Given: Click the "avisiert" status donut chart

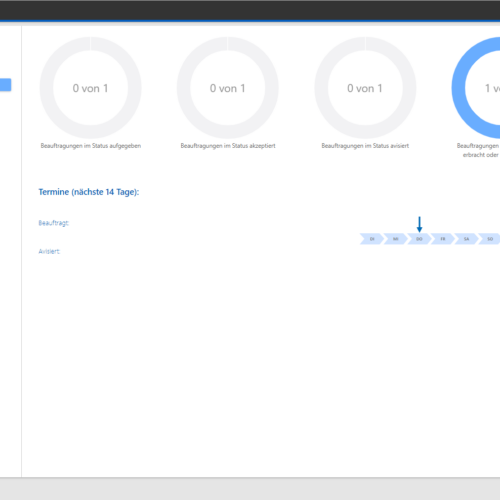Looking at the screenshot, I should [365, 88].
